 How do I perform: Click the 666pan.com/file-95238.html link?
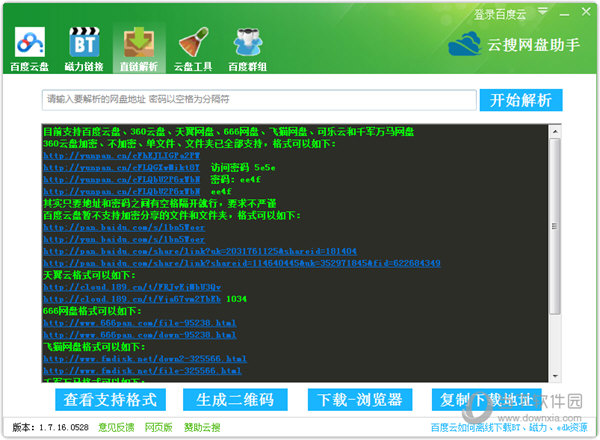click(x=140, y=323)
